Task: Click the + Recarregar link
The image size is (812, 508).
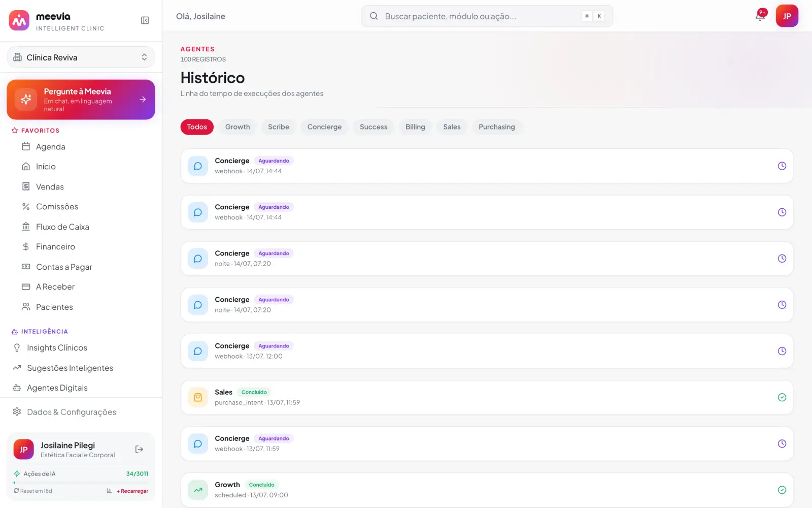Action: point(132,491)
